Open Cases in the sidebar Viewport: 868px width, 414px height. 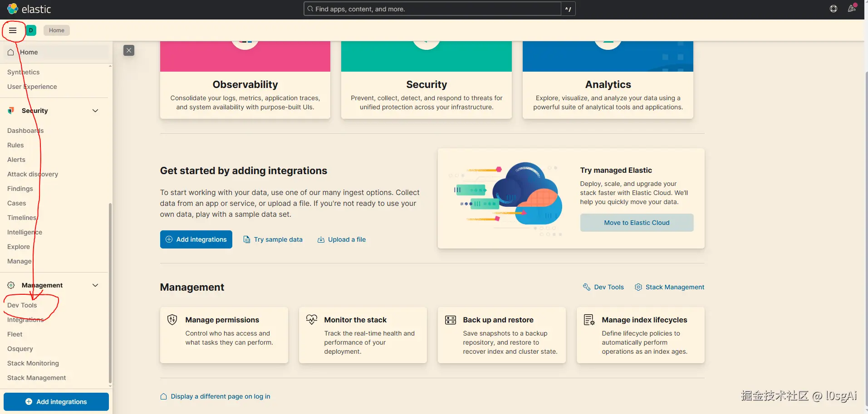[17, 203]
